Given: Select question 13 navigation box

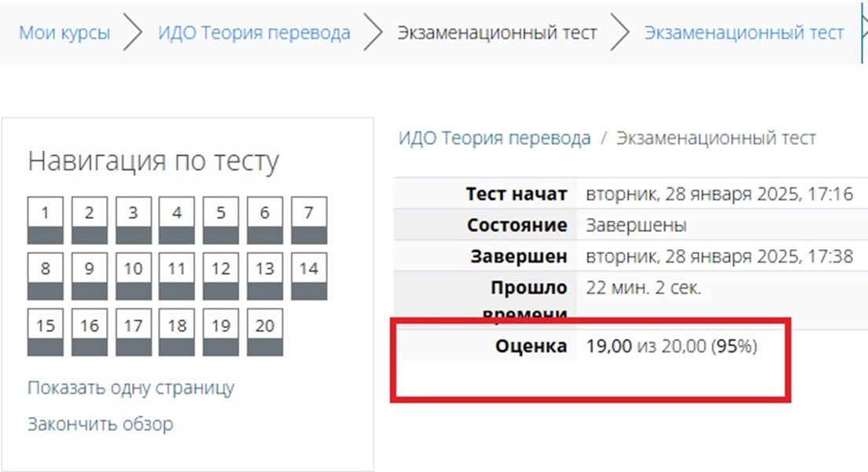Looking at the screenshot, I should click(x=265, y=276).
